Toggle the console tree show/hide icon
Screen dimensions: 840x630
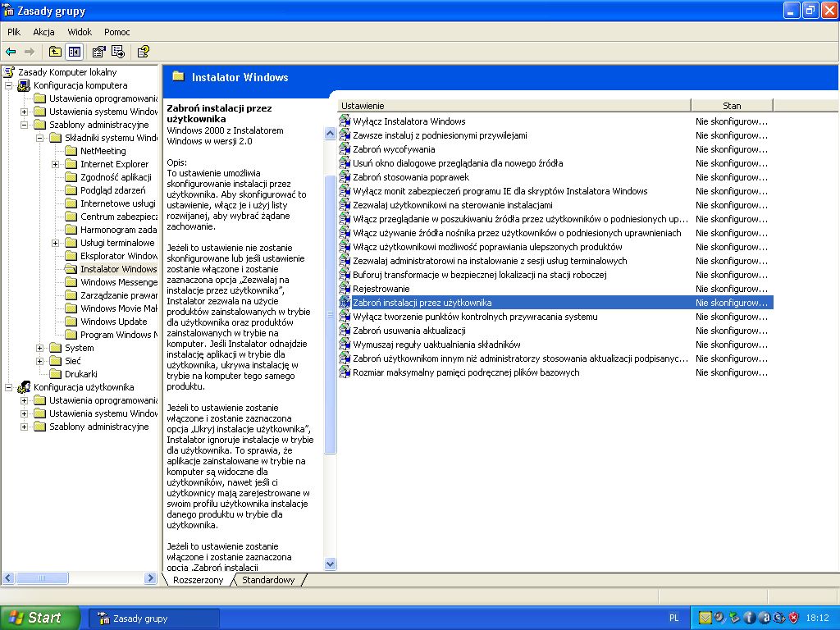click(x=74, y=52)
